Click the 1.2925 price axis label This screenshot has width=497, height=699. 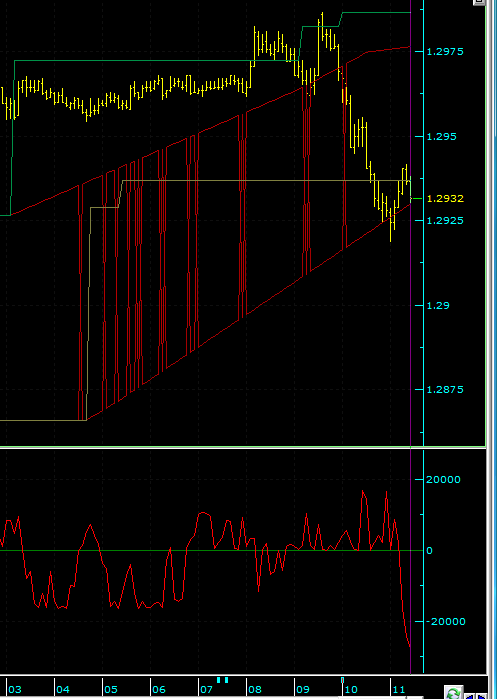click(x=445, y=220)
